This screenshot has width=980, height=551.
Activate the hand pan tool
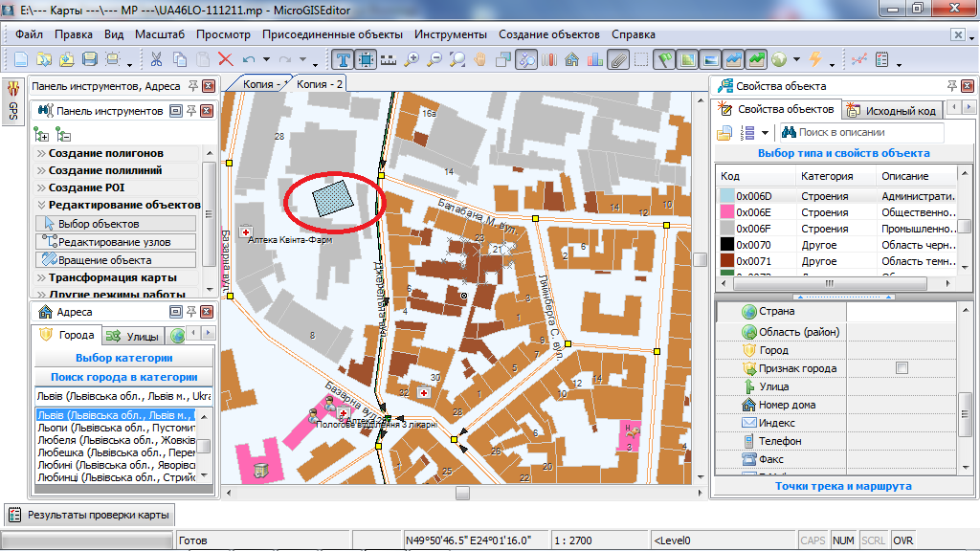pyautogui.click(x=480, y=59)
